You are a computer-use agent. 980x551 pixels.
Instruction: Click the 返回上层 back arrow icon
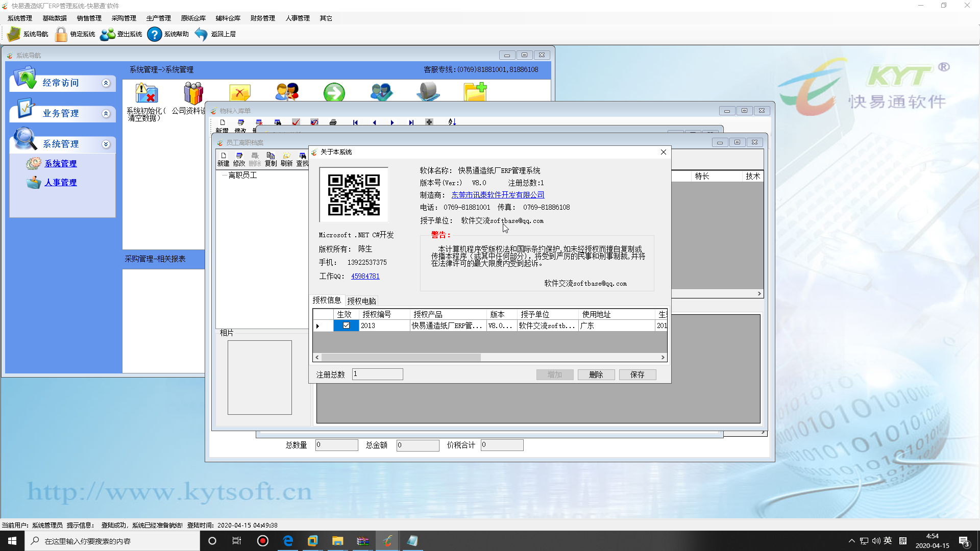201,34
